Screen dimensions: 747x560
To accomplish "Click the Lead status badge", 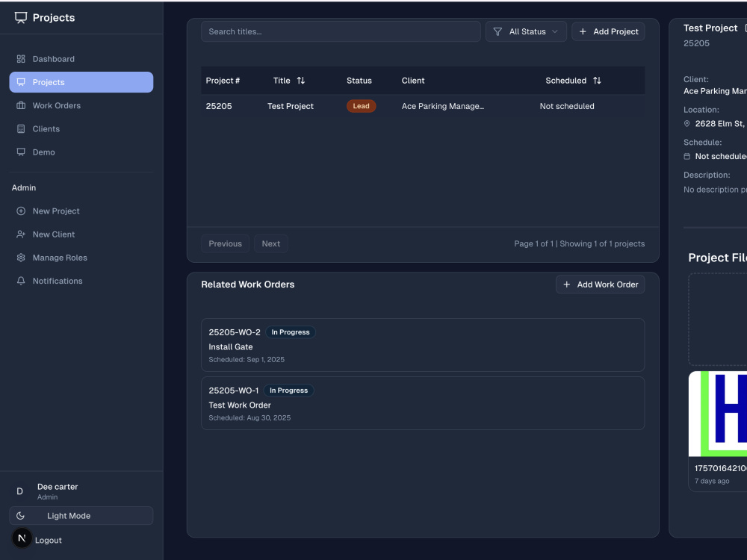I will pos(361,106).
